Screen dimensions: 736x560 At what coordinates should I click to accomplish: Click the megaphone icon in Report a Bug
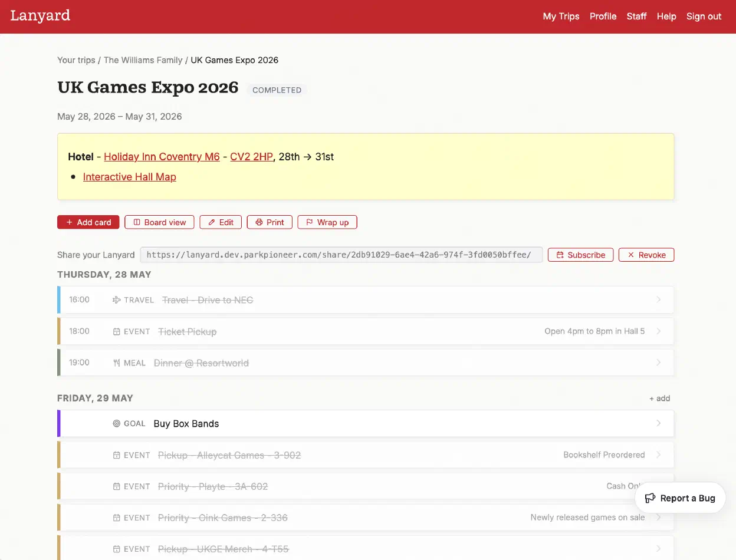[x=650, y=498]
